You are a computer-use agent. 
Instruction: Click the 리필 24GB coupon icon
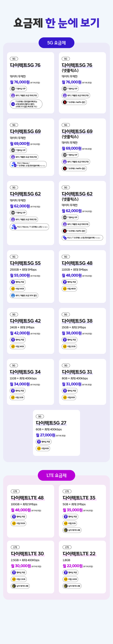(13, 346)
